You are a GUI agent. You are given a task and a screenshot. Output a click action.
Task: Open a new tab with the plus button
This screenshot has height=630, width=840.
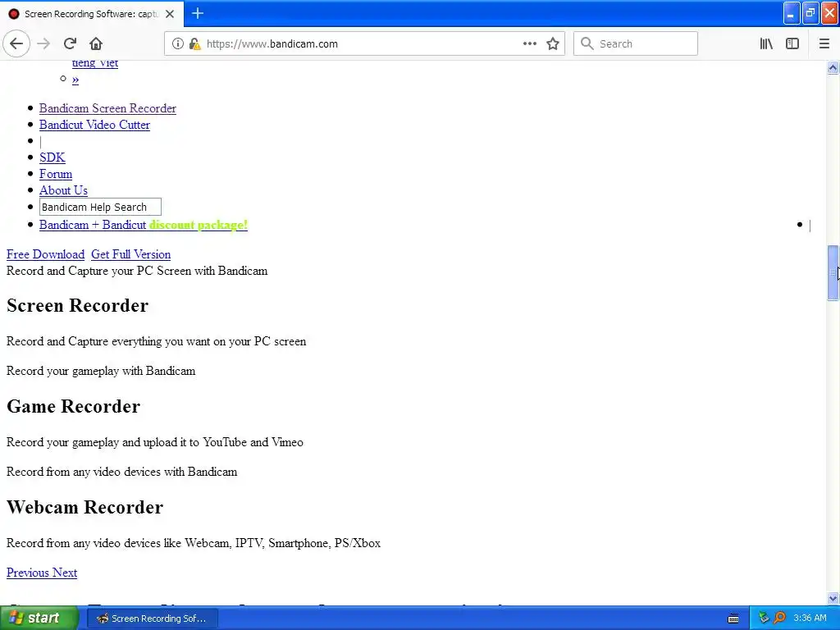(198, 13)
